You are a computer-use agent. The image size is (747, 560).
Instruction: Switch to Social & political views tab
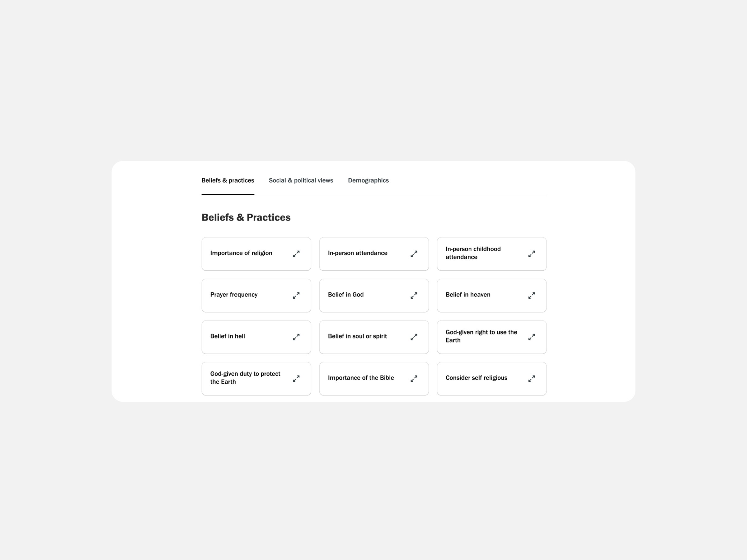pos(301,180)
